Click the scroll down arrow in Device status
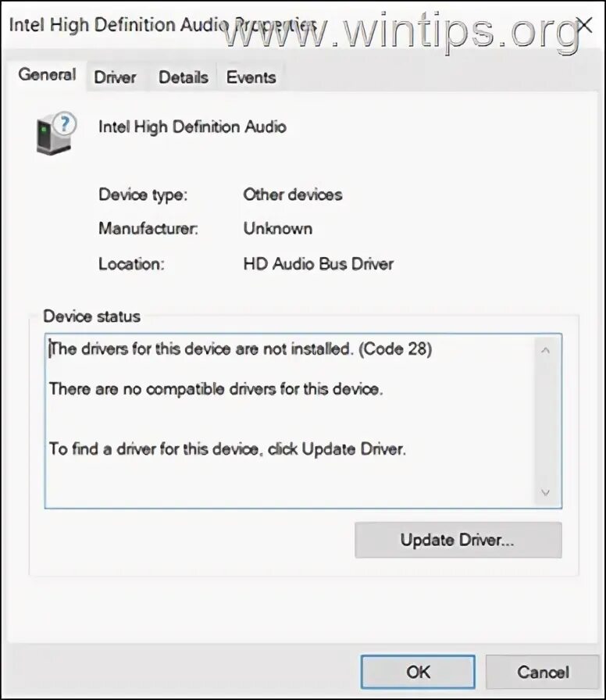 [x=545, y=493]
